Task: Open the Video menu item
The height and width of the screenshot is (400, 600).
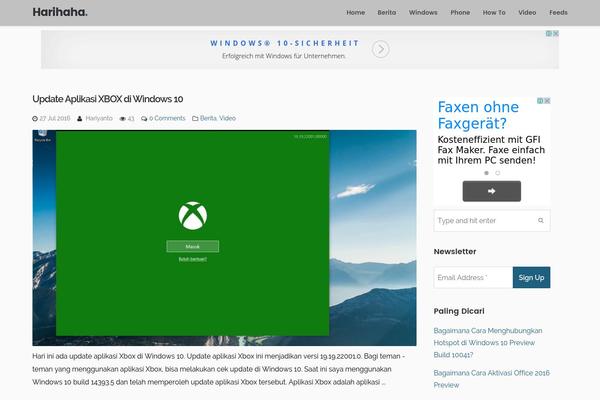Action: tap(527, 13)
